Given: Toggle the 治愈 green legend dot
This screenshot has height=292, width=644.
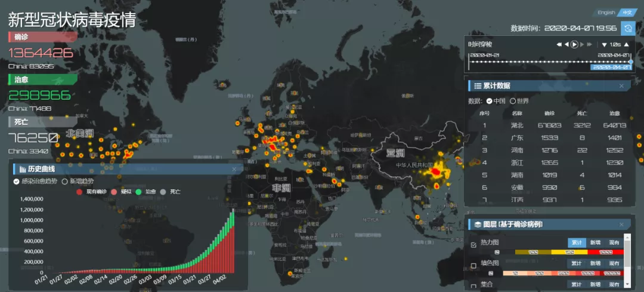Looking at the screenshot, I should pyautogui.click(x=138, y=192).
